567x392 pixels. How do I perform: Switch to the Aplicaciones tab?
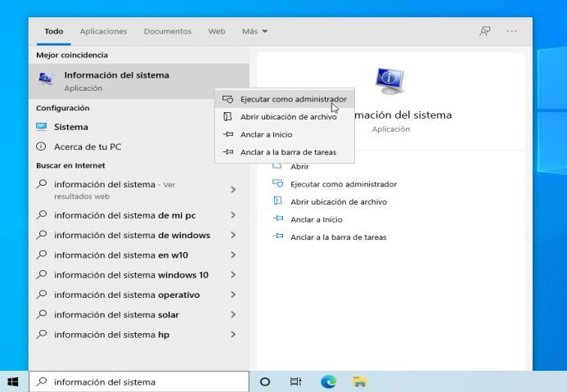103,31
